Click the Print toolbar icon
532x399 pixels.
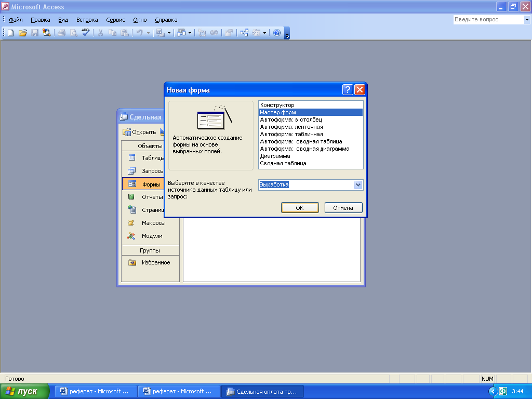[62, 33]
